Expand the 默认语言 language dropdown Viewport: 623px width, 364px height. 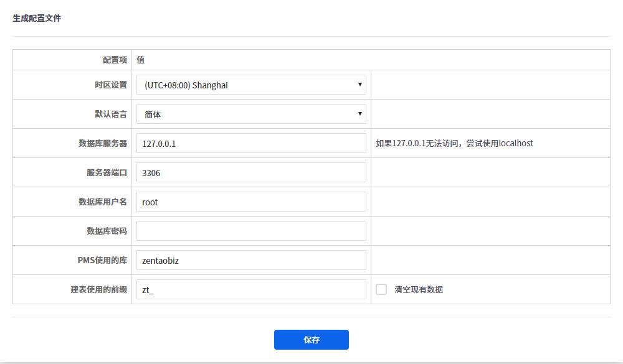251,114
